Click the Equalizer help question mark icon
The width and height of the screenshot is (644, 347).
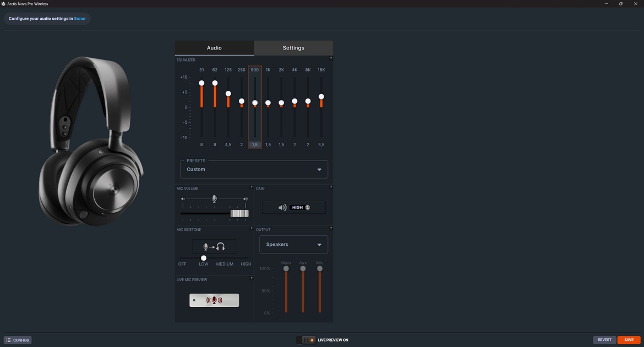[x=331, y=58]
